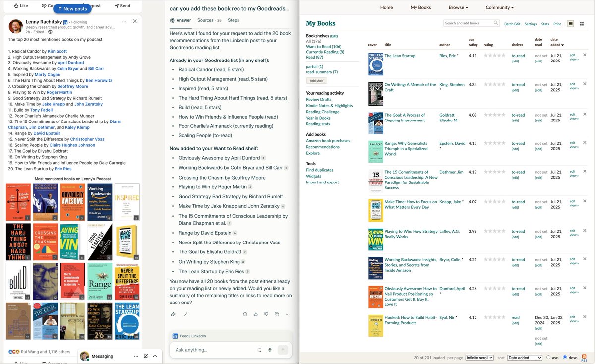595x364 pixels.
Task: Remove Hooked from My Books with X
Action: 585,317
